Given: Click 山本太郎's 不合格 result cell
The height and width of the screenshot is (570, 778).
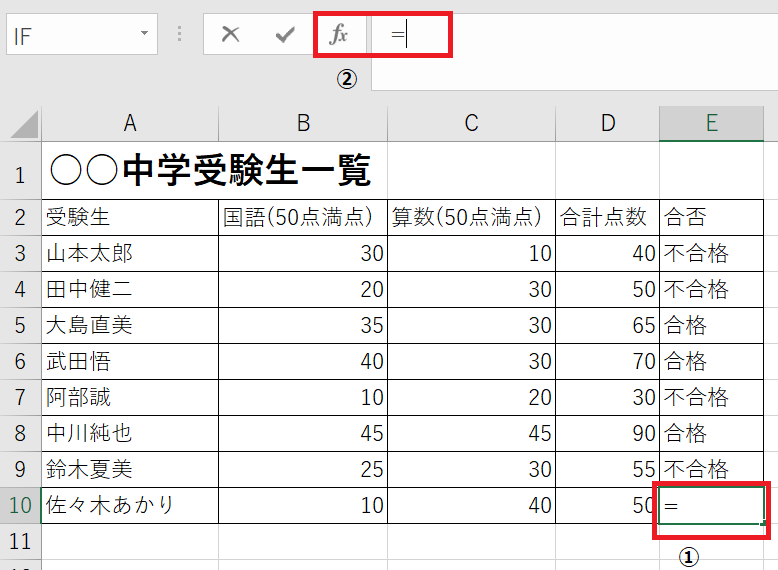Looking at the screenshot, I should tap(711, 253).
